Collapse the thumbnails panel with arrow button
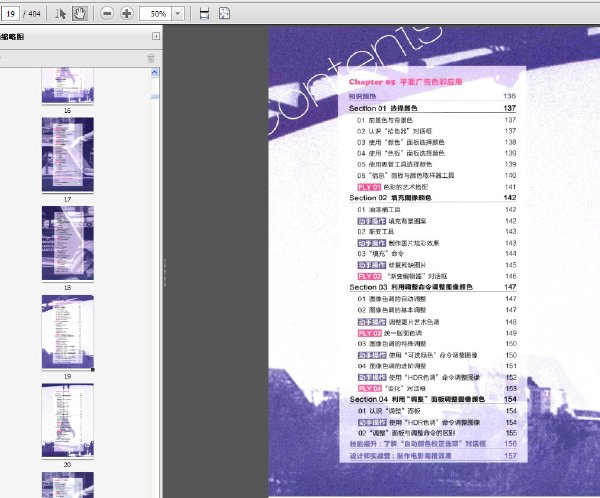Screen dimensions: 600x498 tap(156, 36)
